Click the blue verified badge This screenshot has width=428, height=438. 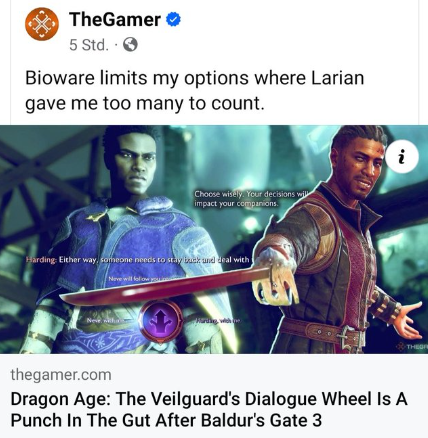[x=173, y=19]
